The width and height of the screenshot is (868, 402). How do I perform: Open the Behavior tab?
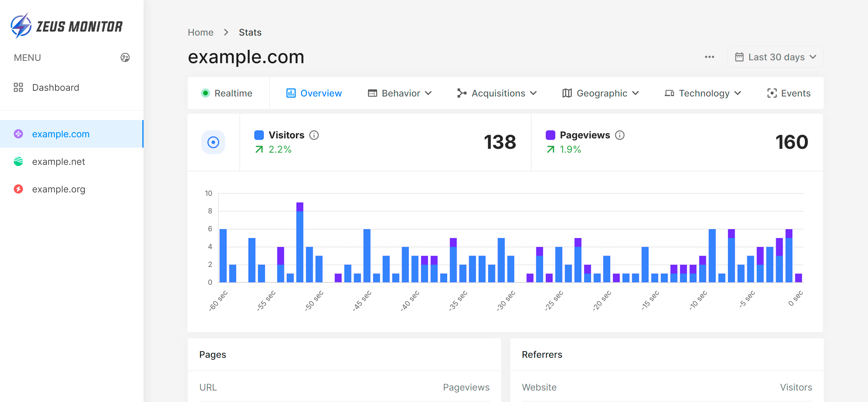tap(400, 93)
